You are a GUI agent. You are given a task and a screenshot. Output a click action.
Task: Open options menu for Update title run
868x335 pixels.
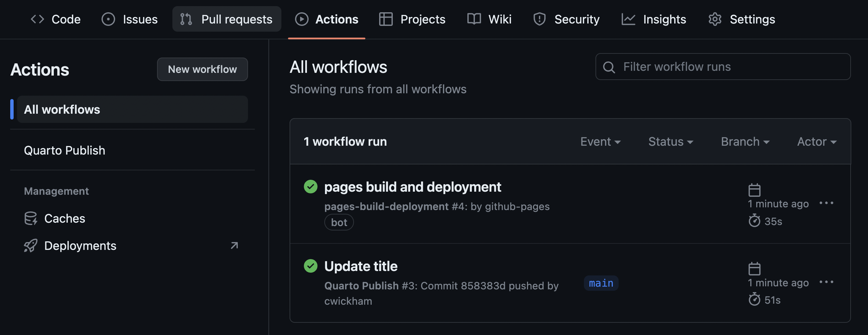[827, 282]
